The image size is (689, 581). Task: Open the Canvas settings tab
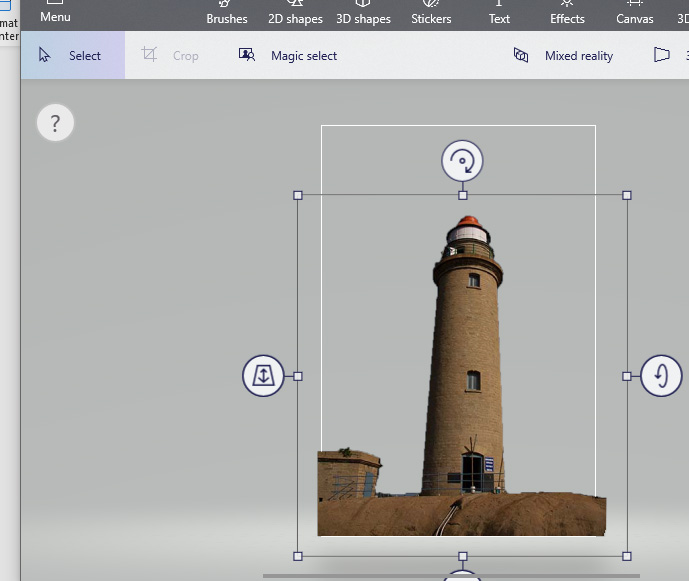pyautogui.click(x=634, y=14)
